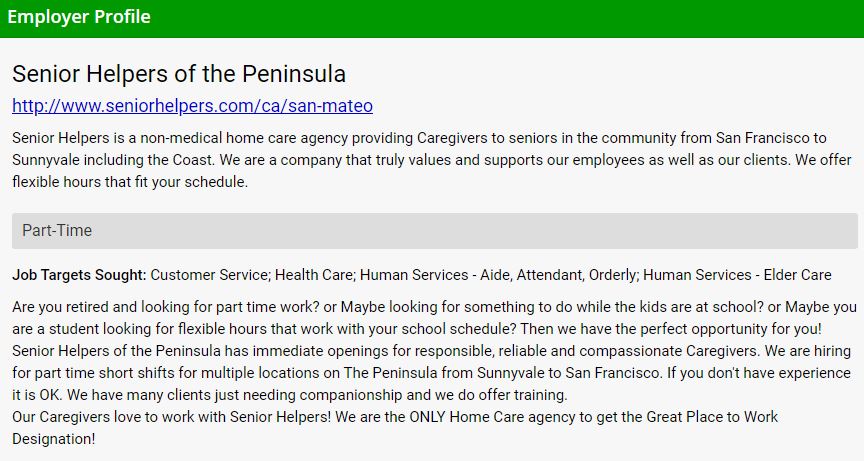Click the Job Targets Sought label

pyautogui.click(x=79, y=275)
